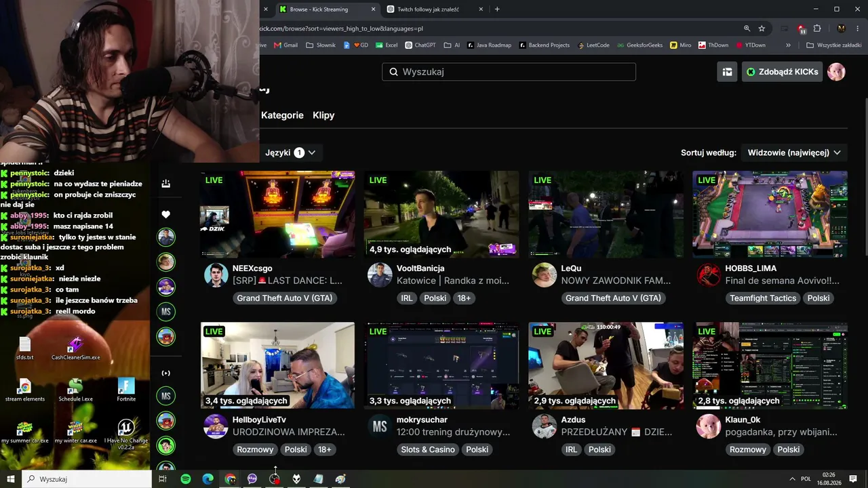Expand the bookmarks bar overflow chevron
The height and width of the screenshot is (488, 868).
click(788, 45)
